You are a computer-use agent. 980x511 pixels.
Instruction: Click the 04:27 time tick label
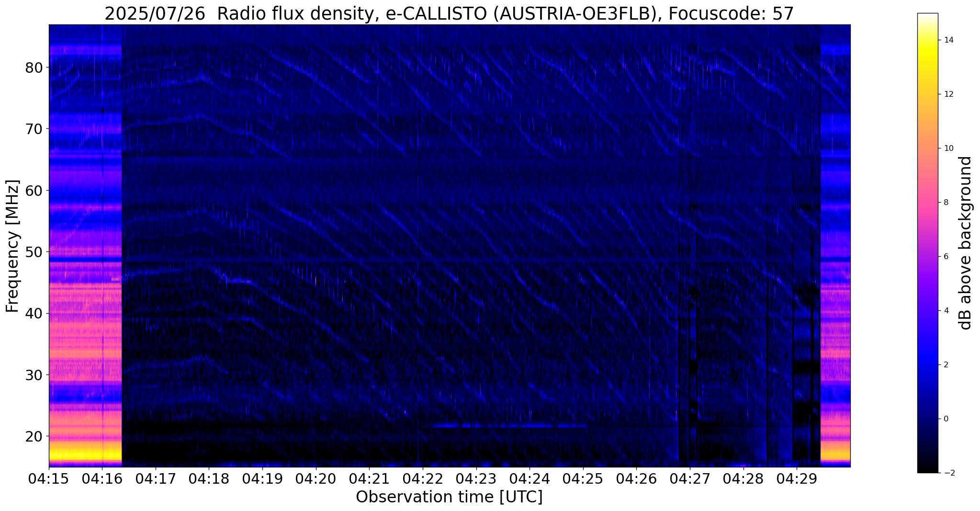point(690,479)
